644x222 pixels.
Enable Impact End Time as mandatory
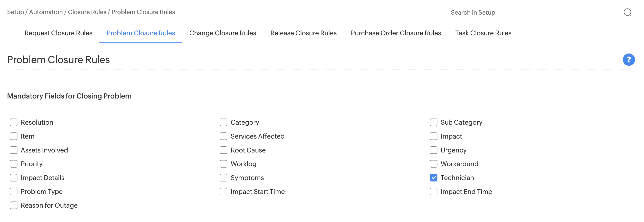pyautogui.click(x=433, y=192)
